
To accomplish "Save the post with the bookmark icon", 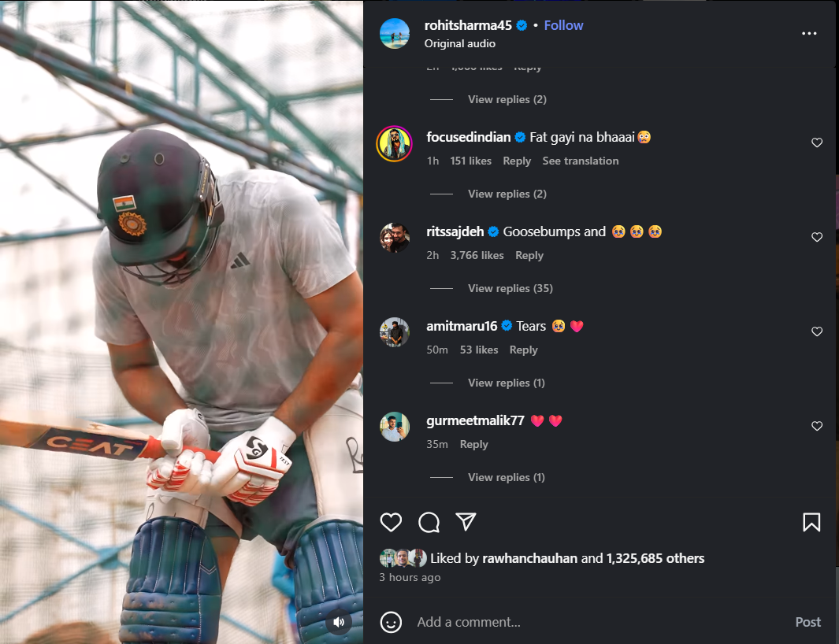I will (811, 522).
